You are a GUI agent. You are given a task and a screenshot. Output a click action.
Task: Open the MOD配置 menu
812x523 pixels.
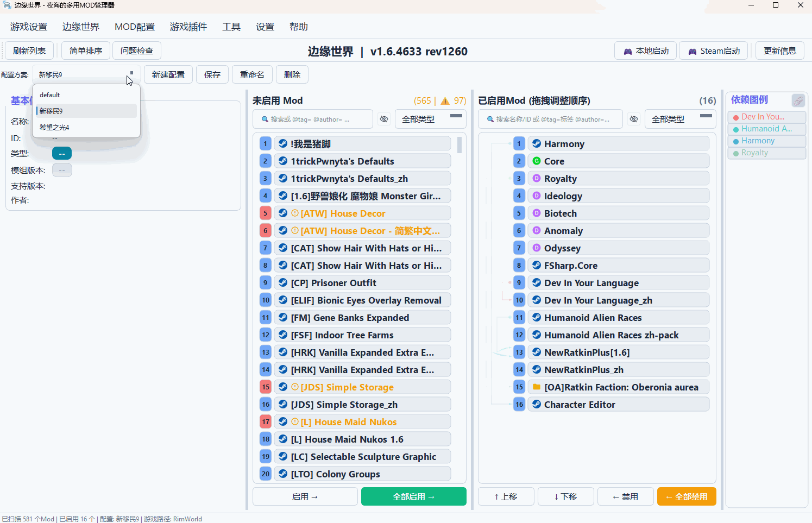pyautogui.click(x=134, y=26)
